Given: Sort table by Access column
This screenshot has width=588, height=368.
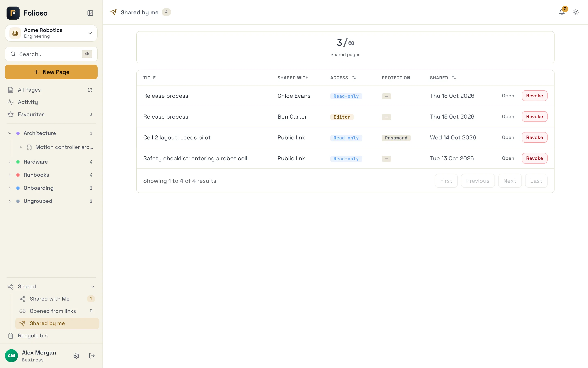Looking at the screenshot, I should click(x=354, y=78).
